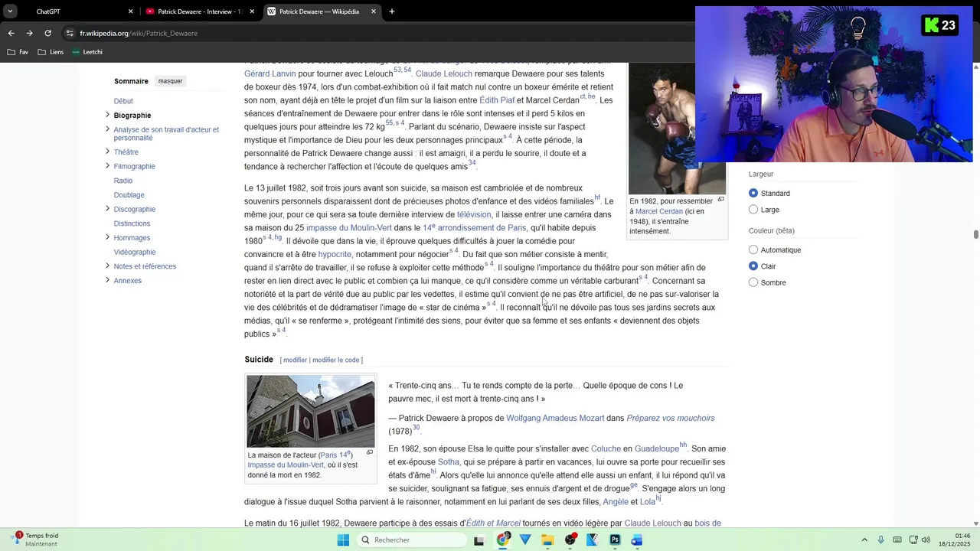Open File Explorer from the taskbar
This screenshot has width=980, height=551.
coord(547,540)
